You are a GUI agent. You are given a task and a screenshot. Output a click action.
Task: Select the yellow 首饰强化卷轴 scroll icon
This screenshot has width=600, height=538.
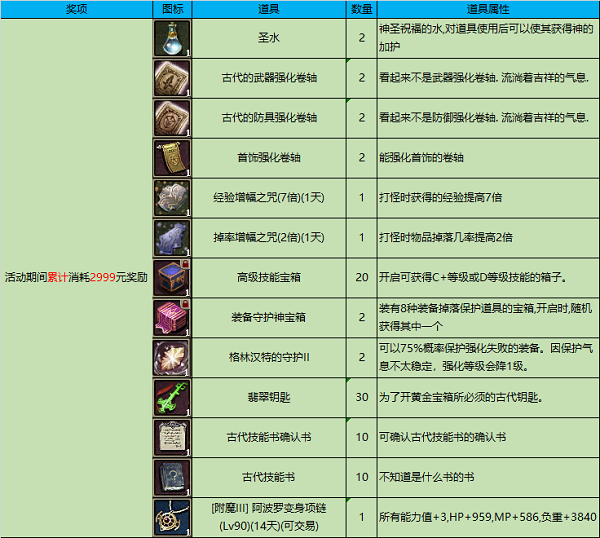171,157
